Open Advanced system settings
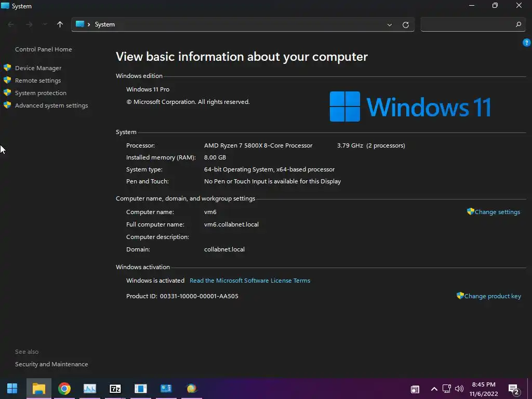Viewport: 532px width, 399px height. [51, 105]
